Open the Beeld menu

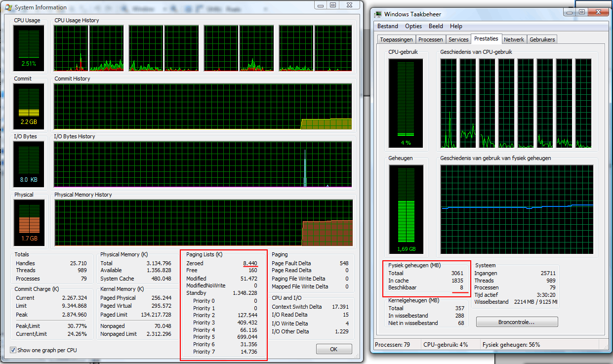click(x=436, y=26)
